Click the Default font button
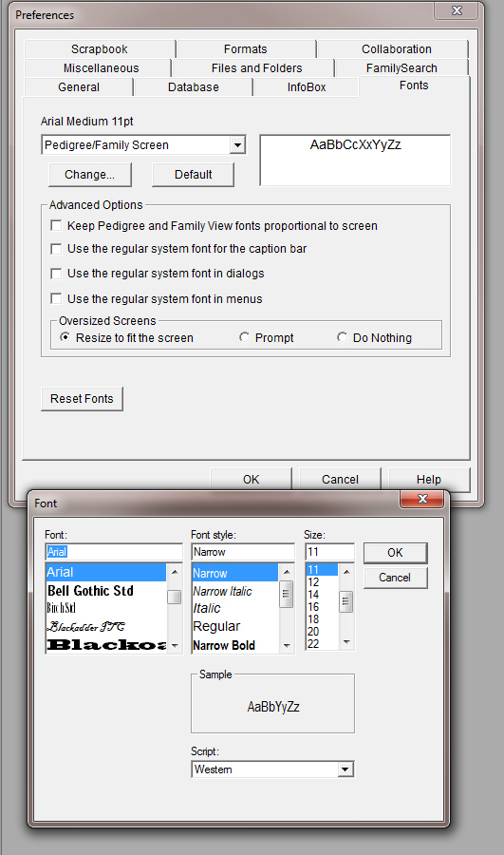Viewport: 504px width, 855px height. [194, 175]
